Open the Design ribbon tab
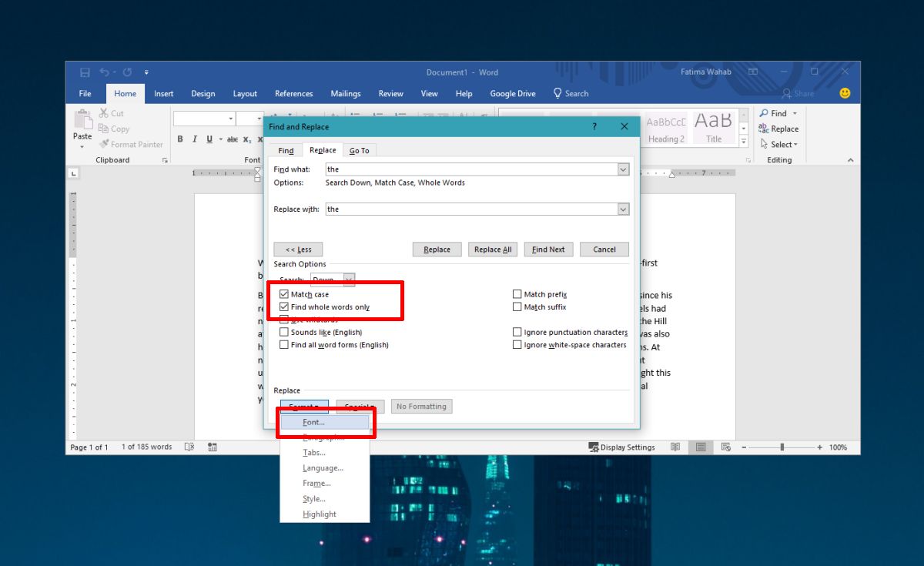Screen dimensions: 924x566 [203, 93]
